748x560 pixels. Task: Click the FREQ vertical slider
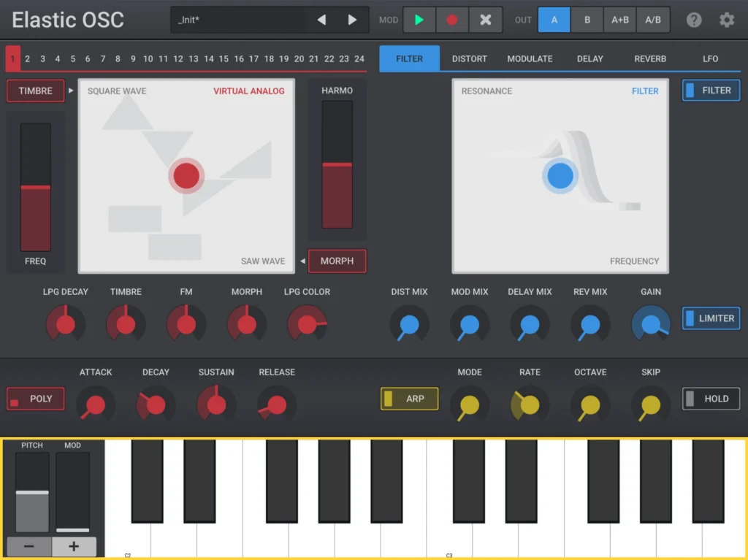[35, 187]
